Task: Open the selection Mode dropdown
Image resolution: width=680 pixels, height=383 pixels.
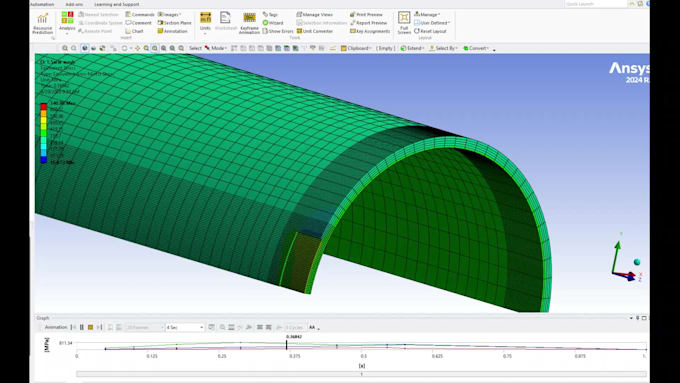Action: [215, 48]
